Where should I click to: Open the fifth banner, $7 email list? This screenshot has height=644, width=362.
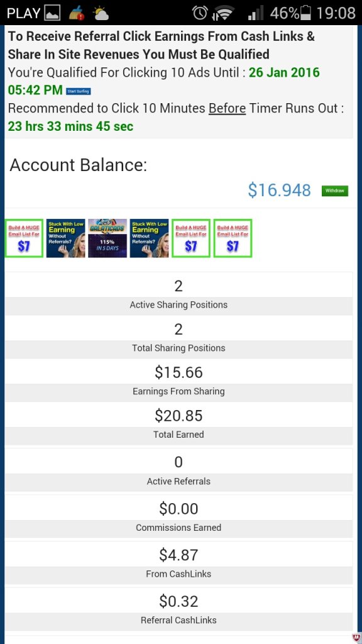(191, 238)
